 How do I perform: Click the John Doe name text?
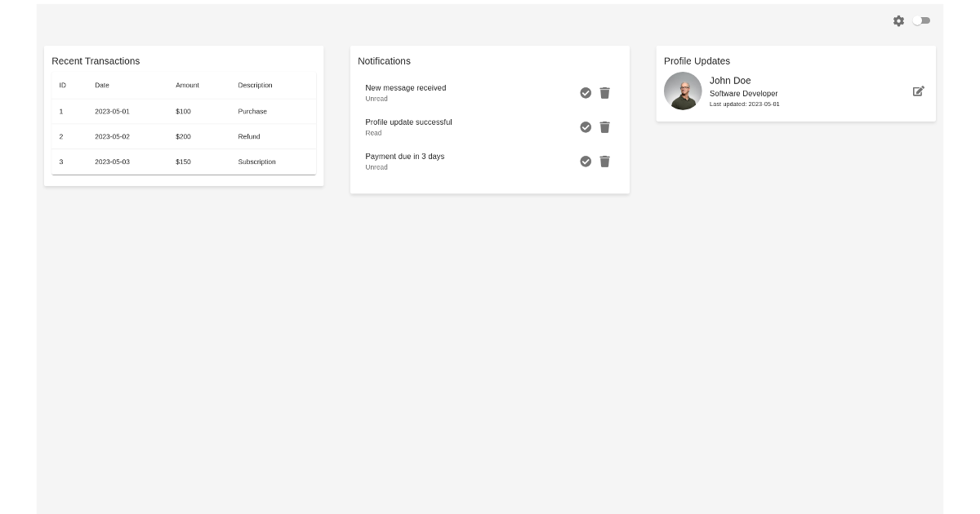point(728,81)
